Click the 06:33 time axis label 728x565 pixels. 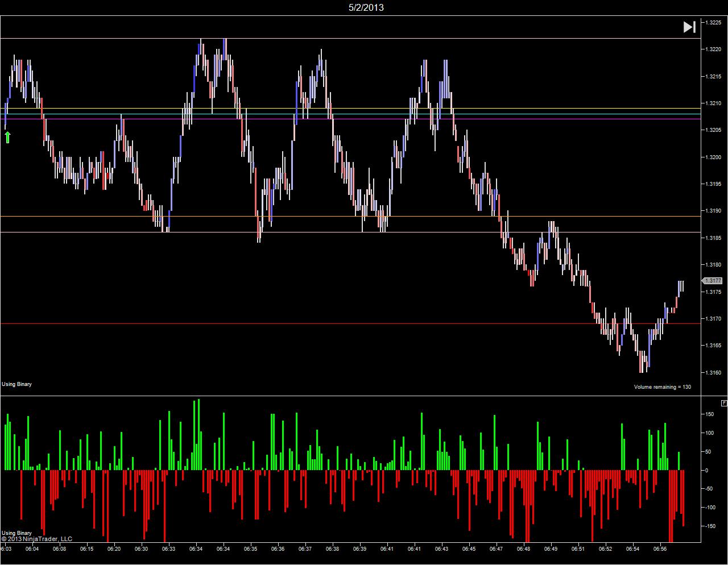pyautogui.click(x=168, y=549)
